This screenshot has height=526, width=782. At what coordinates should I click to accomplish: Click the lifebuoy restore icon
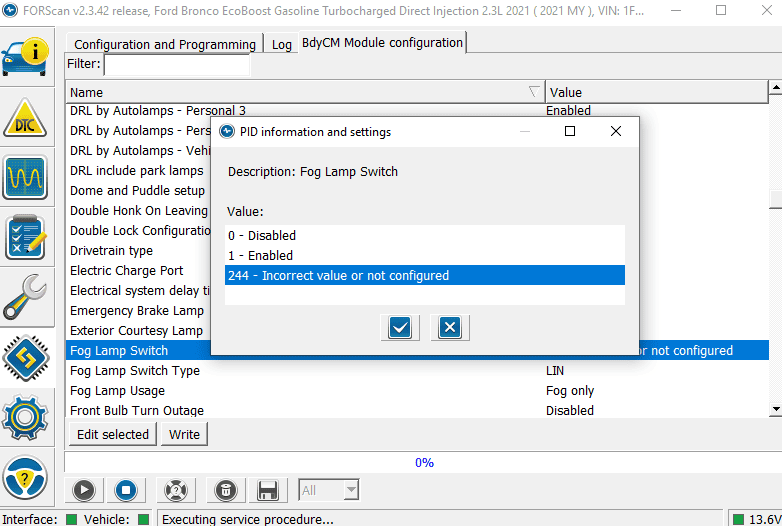pyautogui.click(x=176, y=490)
